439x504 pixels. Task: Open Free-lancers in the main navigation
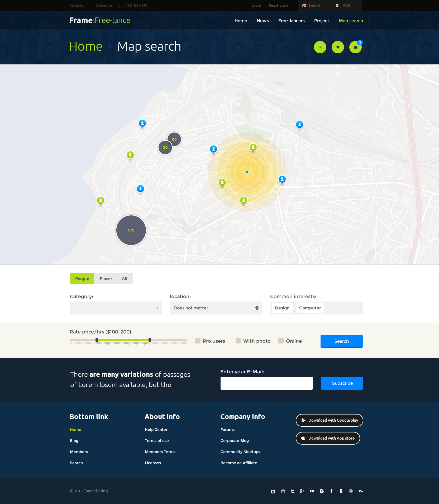[291, 21]
